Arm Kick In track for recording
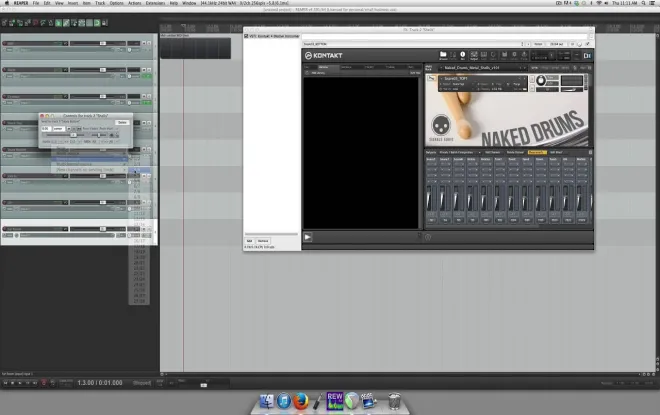 (x=5, y=176)
